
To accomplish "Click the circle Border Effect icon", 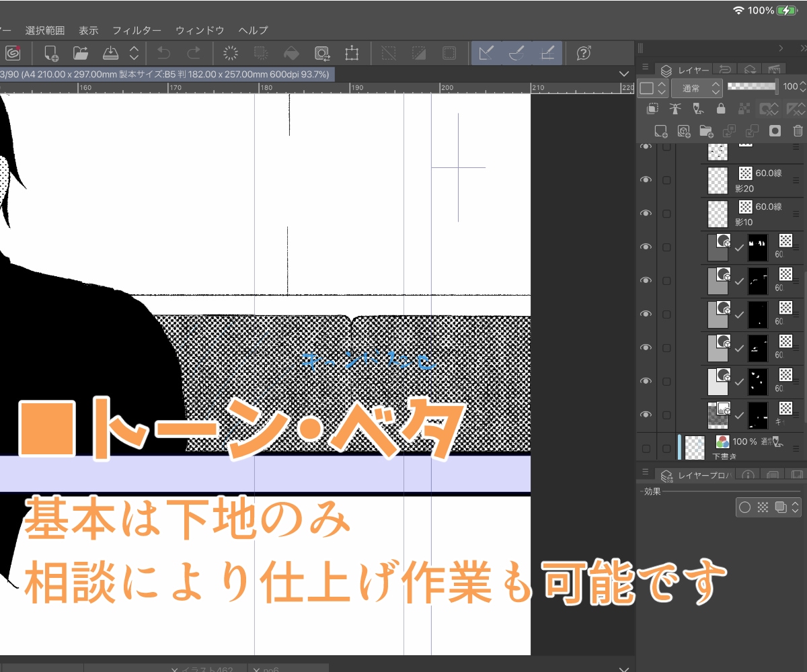I will [x=744, y=507].
